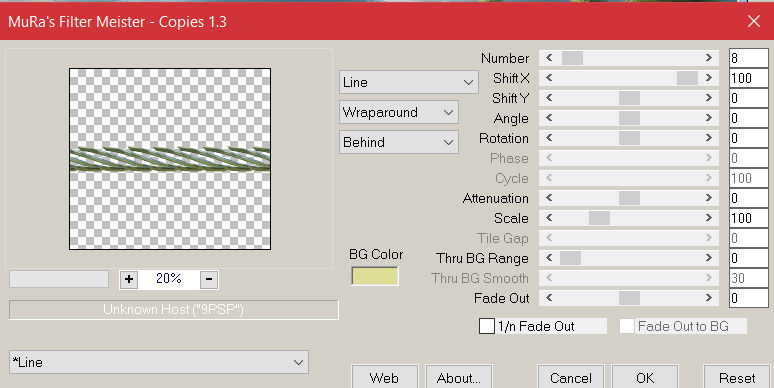The image size is (774, 388).
Task: Increase Shift Y with right arrow
Action: (709, 98)
